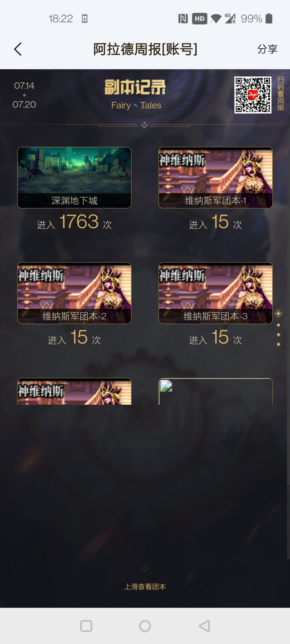Tap the broken image placeholder icon

pos(166,386)
